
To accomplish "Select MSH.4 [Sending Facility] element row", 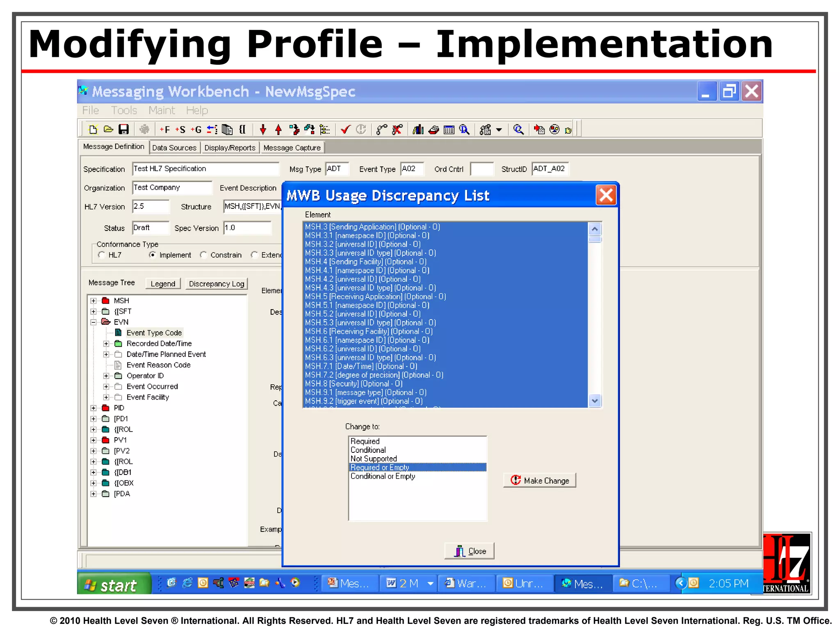I will (x=445, y=262).
